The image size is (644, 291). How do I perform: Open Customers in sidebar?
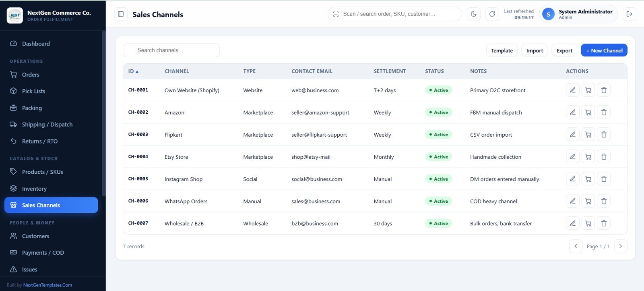51,236
